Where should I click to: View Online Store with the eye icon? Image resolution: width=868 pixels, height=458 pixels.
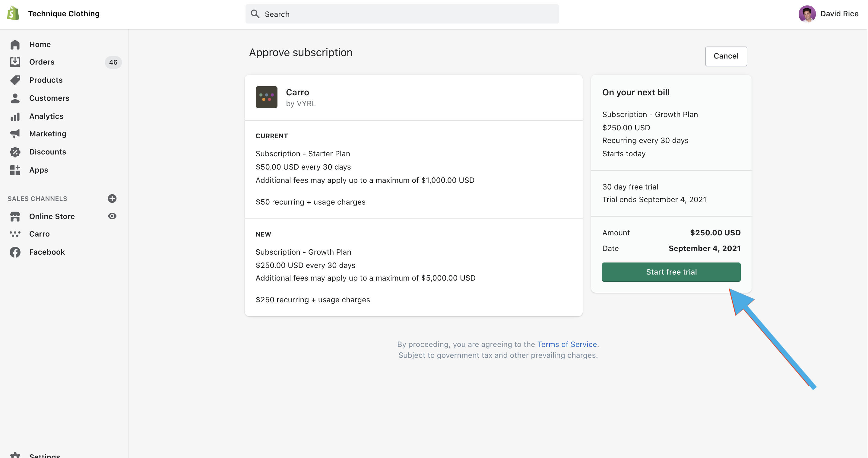pyautogui.click(x=112, y=216)
